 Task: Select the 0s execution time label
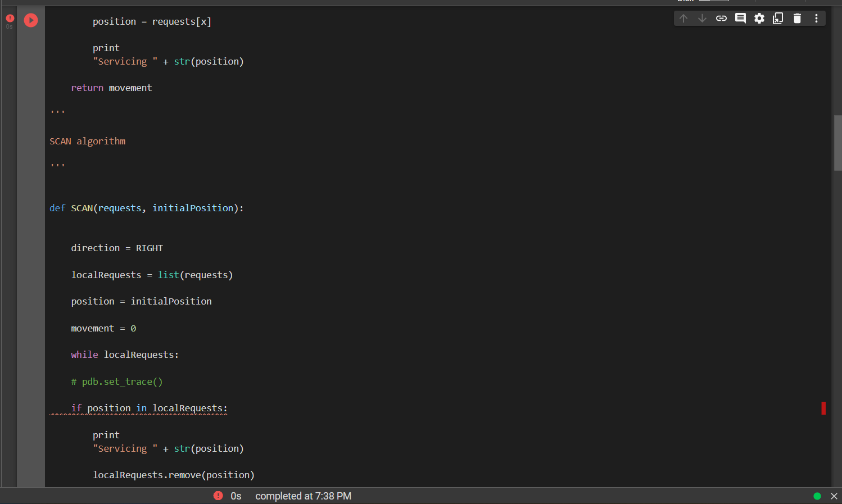click(x=236, y=496)
